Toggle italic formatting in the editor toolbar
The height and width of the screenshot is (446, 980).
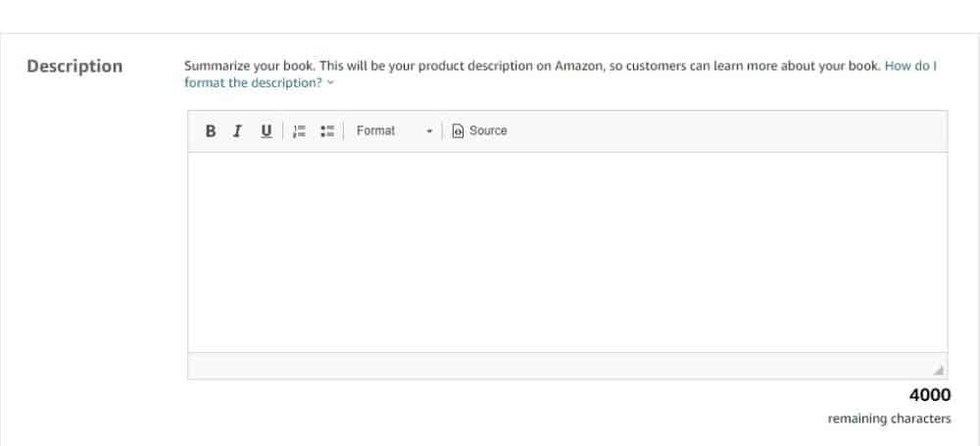click(237, 130)
